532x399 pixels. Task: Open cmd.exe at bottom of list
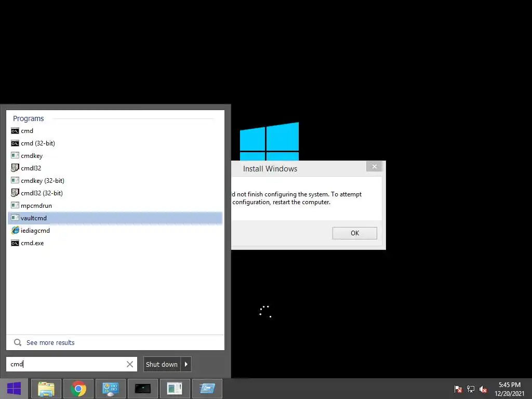click(115, 243)
